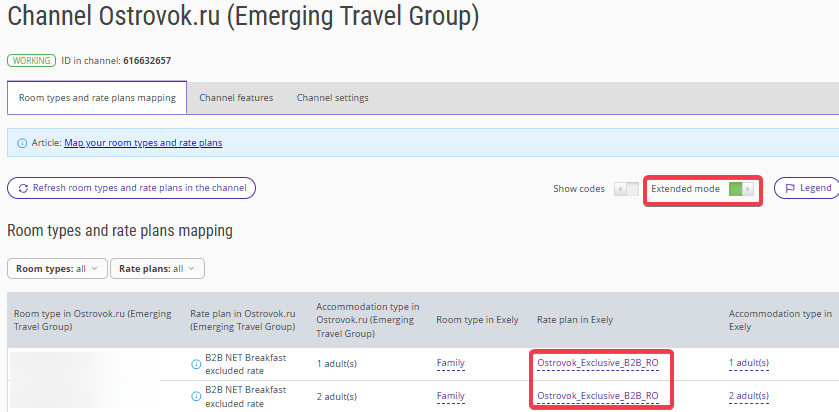Click the 2 adult(s) Exely accommodation type link
Screen dimensions: 839x412
coord(749,396)
